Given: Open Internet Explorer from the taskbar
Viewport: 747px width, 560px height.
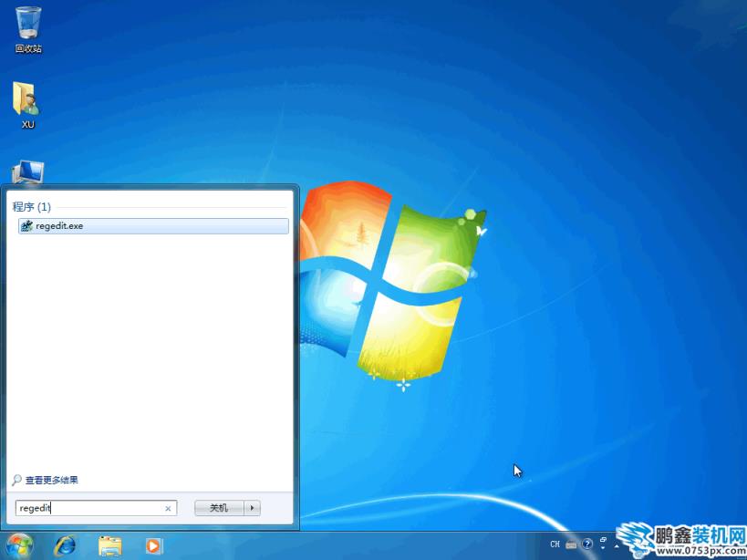Looking at the screenshot, I should pyautogui.click(x=65, y=545).
